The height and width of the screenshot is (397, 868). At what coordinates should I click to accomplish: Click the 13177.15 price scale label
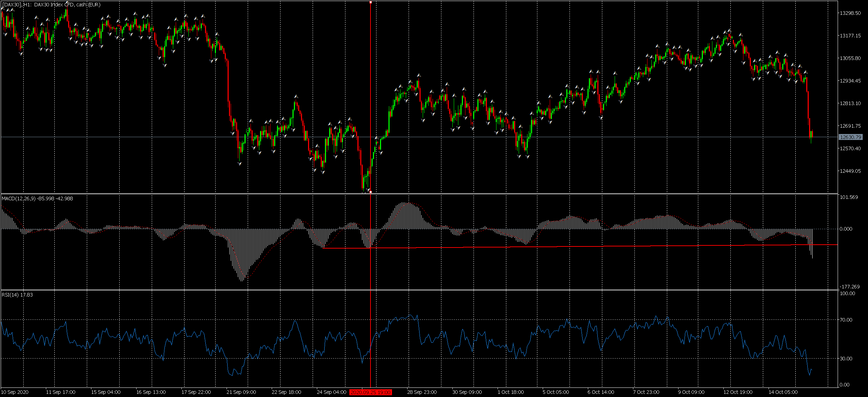click(850, 36)
